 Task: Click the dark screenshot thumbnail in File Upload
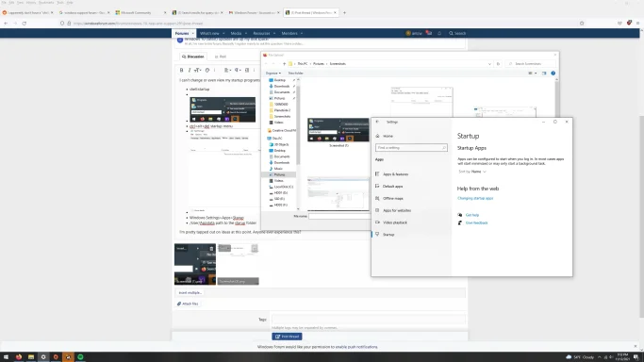pyautogui.click(x=339, y=130)
